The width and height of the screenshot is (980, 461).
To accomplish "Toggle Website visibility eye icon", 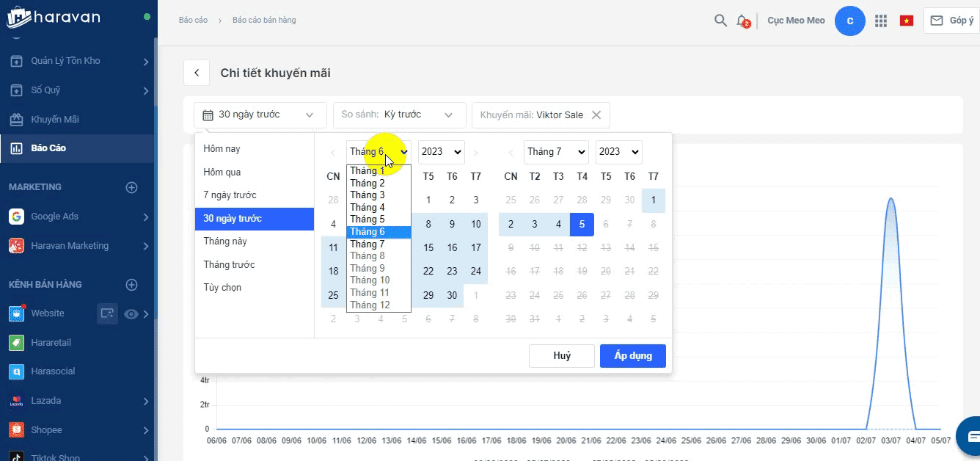I will (x=131, y=314).
